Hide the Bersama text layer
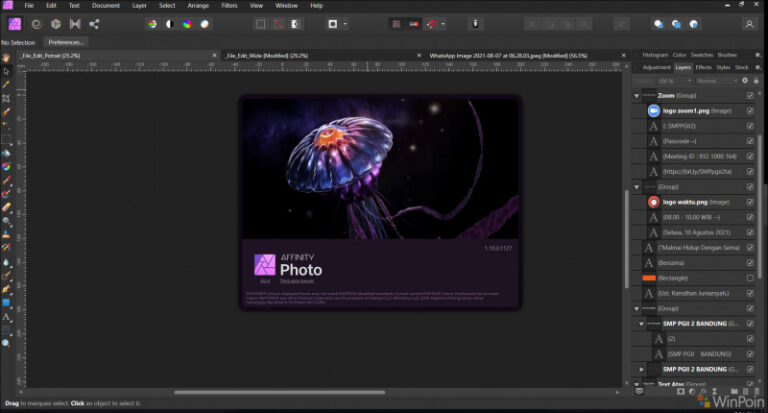The image size is (768, 413). (x=750, y=263)
